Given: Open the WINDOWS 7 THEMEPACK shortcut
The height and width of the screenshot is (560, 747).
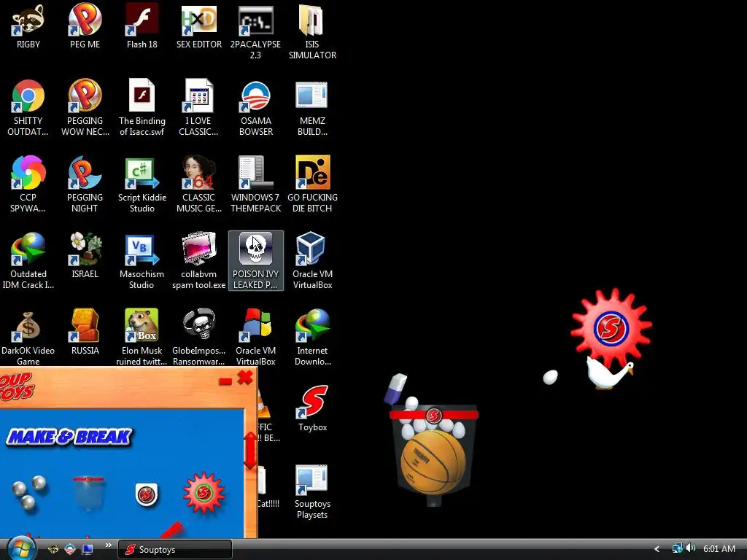Looking at the screenshot, I should click(x=255, y=184).
